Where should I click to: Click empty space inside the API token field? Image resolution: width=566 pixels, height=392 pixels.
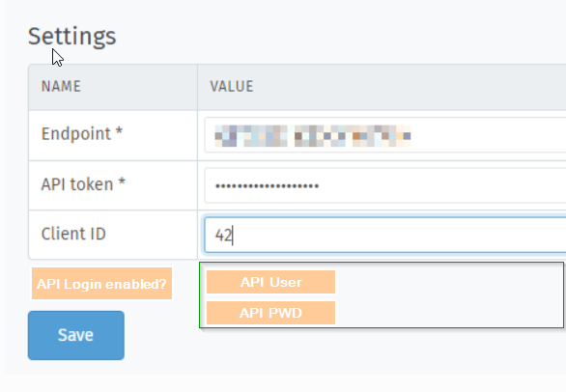[440, 185]
